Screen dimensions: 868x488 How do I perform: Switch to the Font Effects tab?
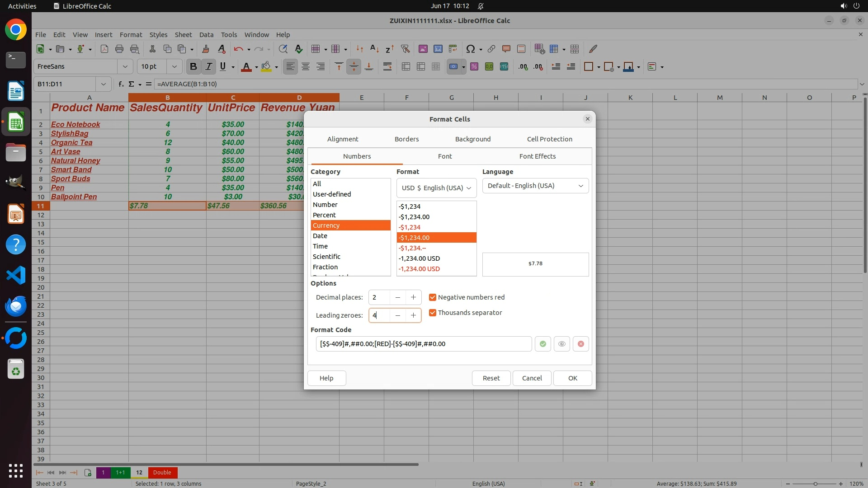tap(537, 156)
